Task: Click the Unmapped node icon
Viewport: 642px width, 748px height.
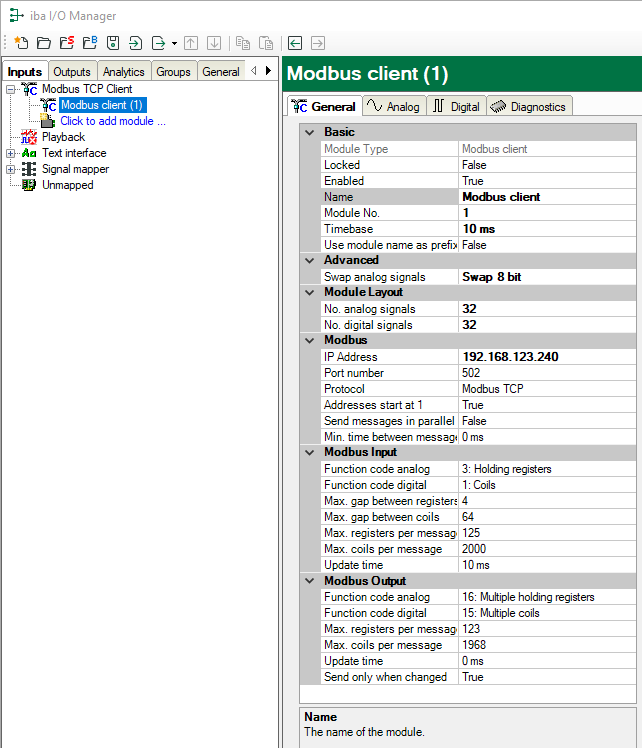Action: tap(29, 185)
